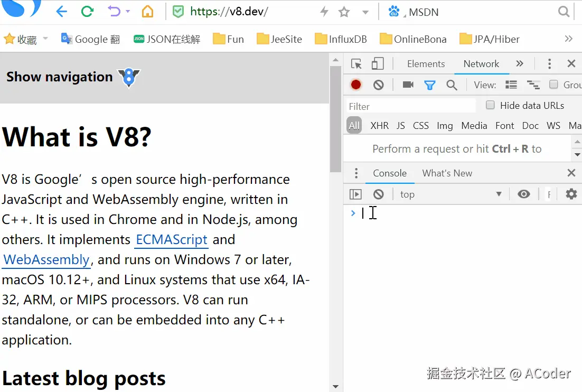Click the network search magnifier icon

[x=452, y=86]
